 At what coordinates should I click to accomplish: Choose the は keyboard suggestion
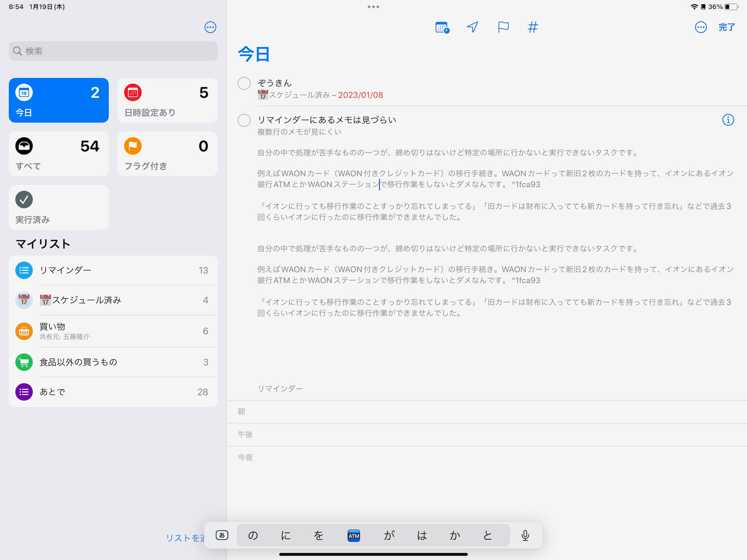click(422, 535)
